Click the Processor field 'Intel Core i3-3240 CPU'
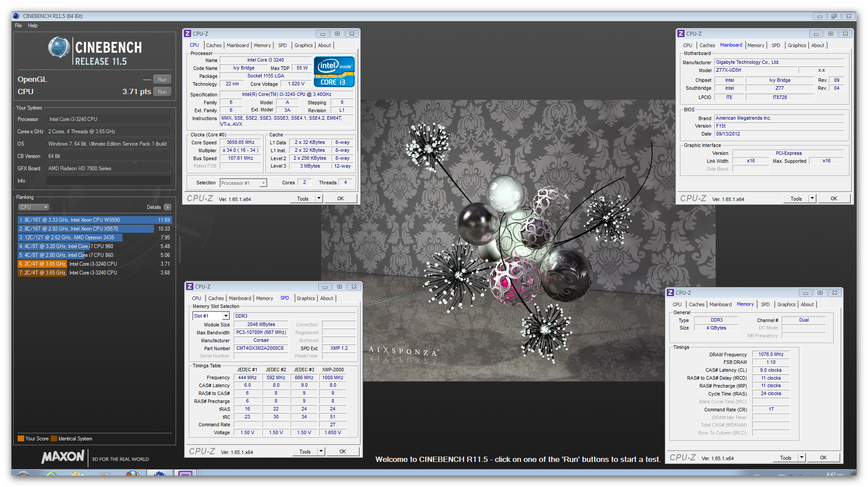The image size is (868, 487). [108, 119]
